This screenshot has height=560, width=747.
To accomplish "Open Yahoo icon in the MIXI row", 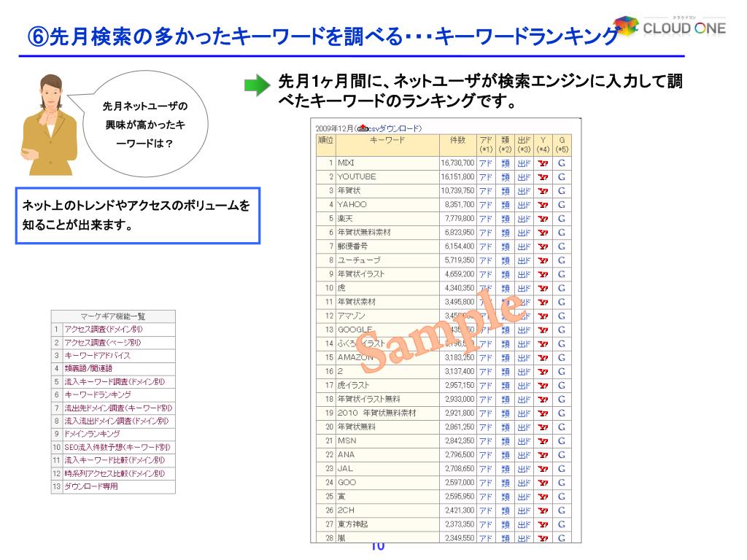I will coord(543,163).
